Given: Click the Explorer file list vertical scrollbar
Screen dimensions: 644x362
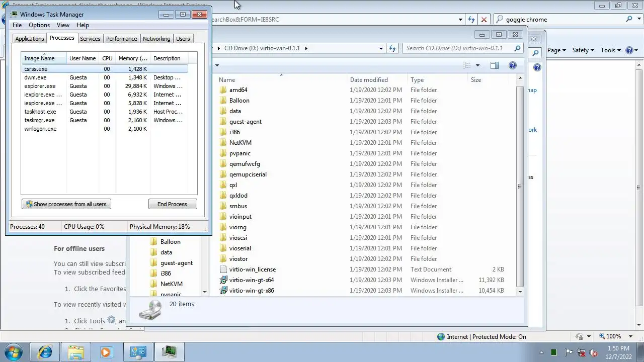Looking at the screenshot, I should [520, 185].
